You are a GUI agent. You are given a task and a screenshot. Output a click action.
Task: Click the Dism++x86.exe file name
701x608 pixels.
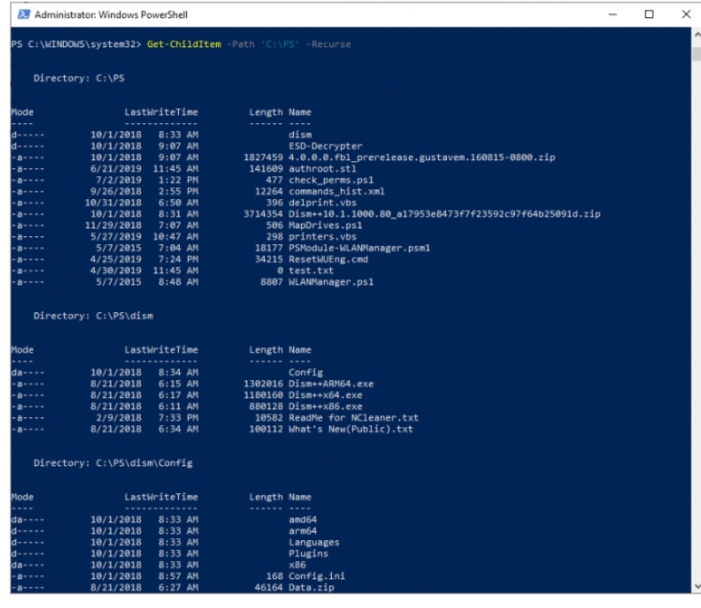(325, 406)
